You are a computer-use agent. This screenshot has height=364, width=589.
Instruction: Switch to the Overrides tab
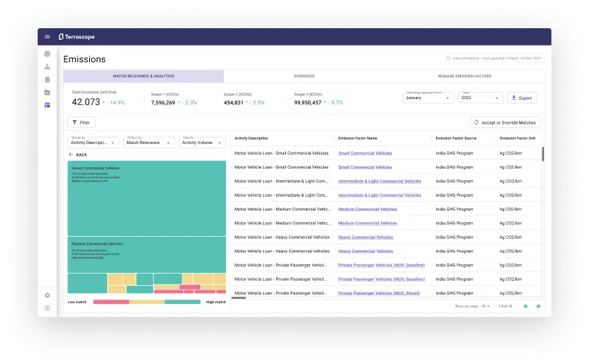coord(304,76)
